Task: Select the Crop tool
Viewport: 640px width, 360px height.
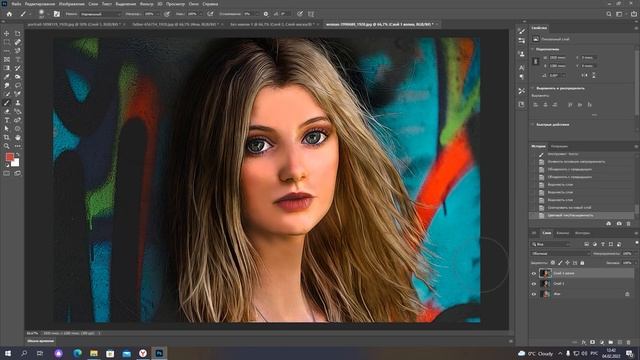Action: click(x=7, y=137)
